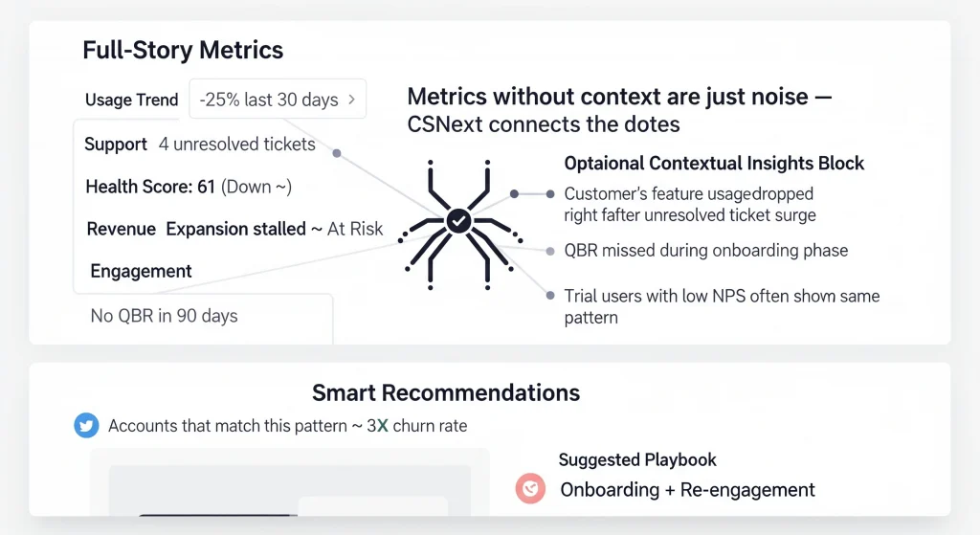Screen dimensions: 980x535
Task: Click the connector dot beside feature usage insight
Action: pyautogui.click(x=515, y=193)
